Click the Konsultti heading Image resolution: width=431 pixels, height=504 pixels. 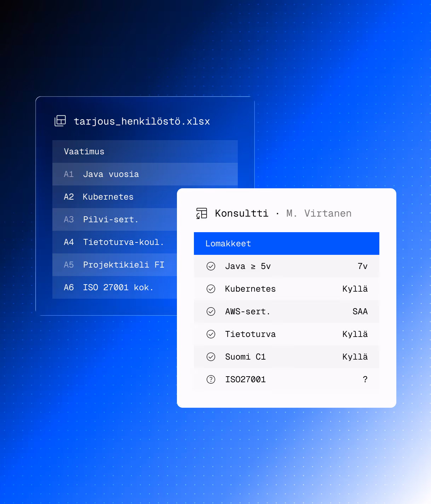pyautogui.click(x=242, y=213)
